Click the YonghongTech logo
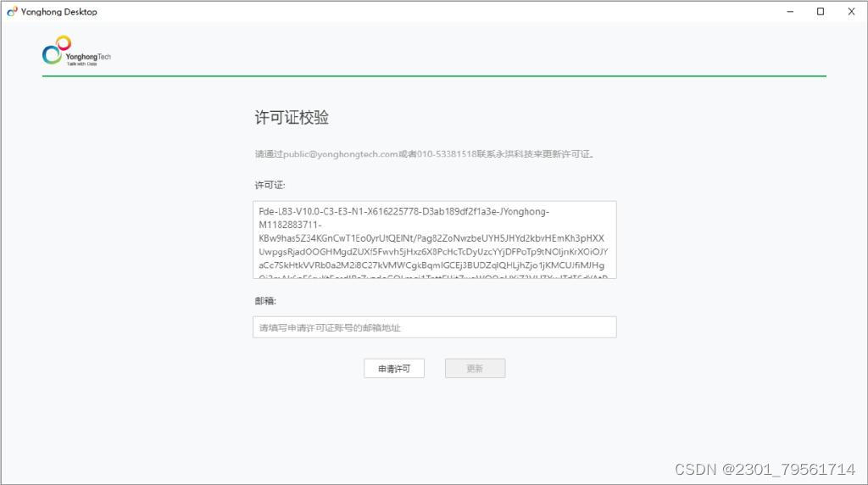The height and width of the screenshot is (485, 868). click(76, 51)
